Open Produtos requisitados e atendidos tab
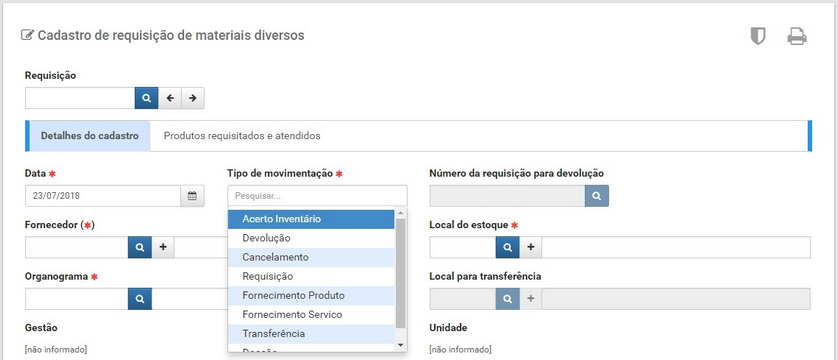Image resolution: width=838 pixels, height=360 pixels. [242, 136]
